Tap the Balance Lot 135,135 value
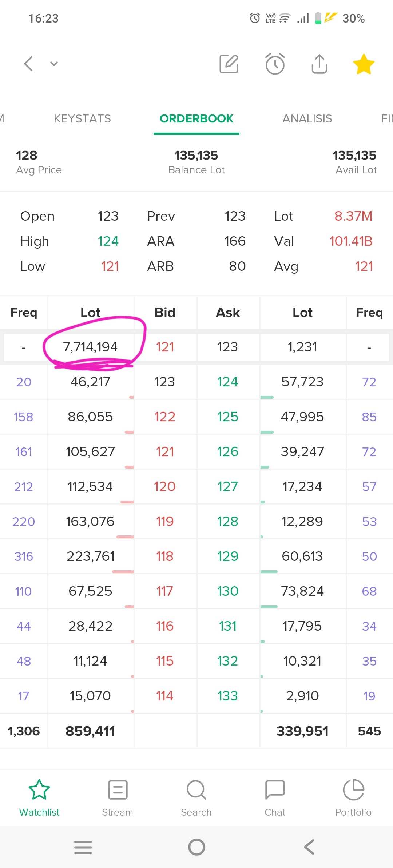This screenshot has height=868, width=393. click(x=196, y=156)
